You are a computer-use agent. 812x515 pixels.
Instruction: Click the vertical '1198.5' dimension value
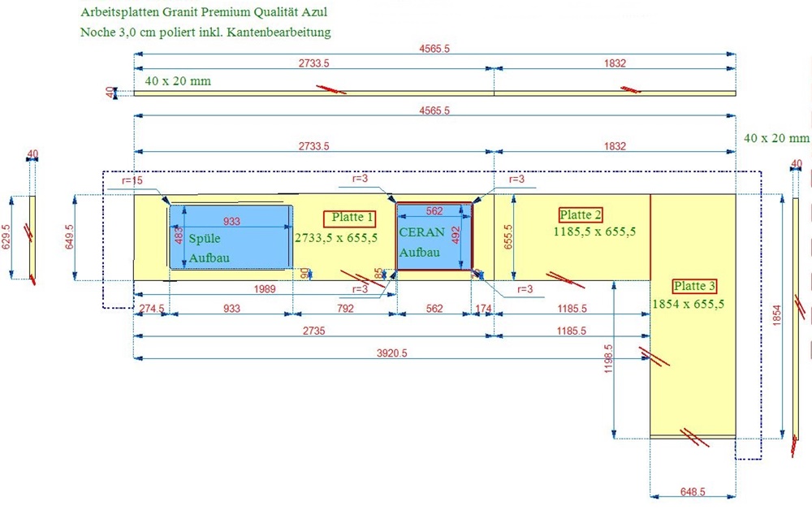(x=608, y=358)
